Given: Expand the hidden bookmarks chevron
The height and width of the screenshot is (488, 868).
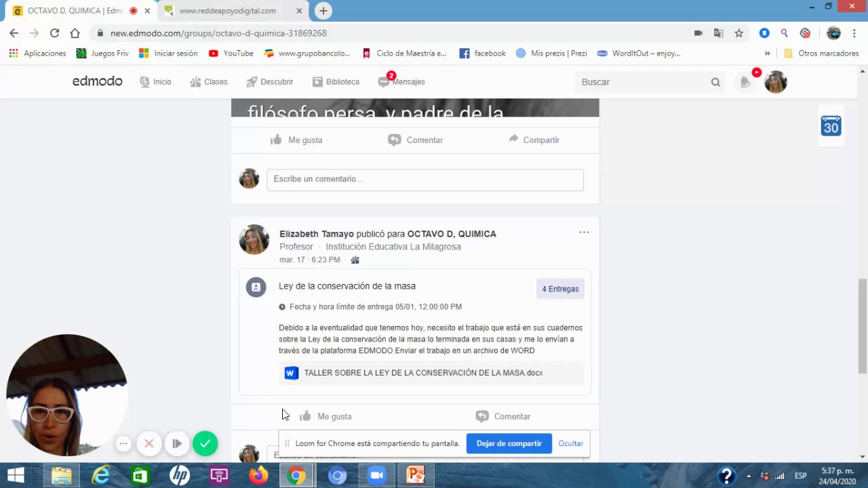Looking at the screenshot, I should [x=767, y=53].
